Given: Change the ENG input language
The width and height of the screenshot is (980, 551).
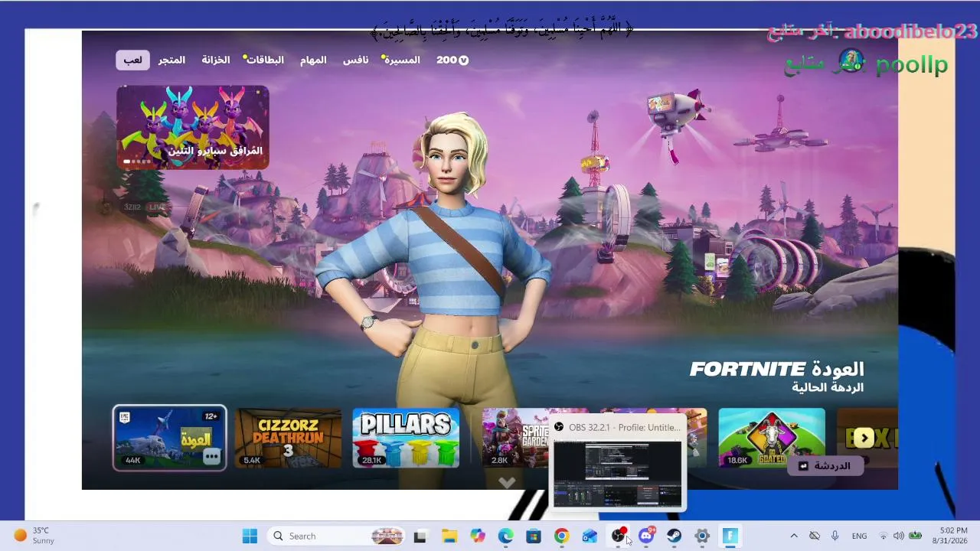Looking at the screenshot, I should [x=859, y=536].
